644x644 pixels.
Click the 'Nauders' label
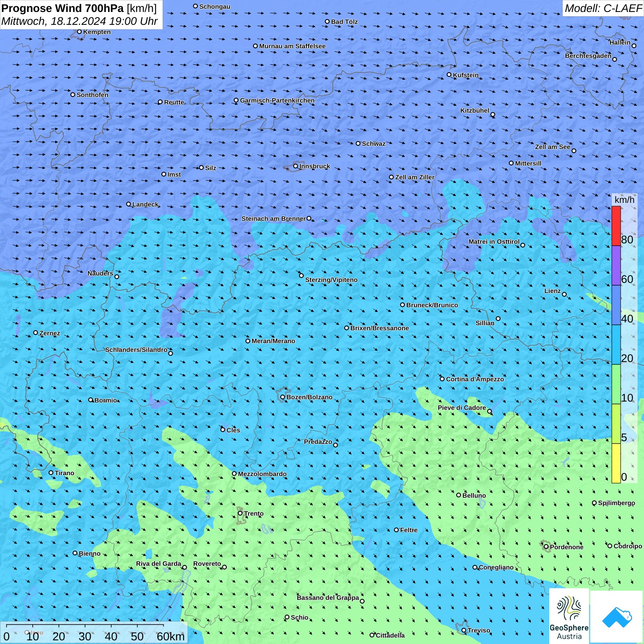tap(100, 273)
